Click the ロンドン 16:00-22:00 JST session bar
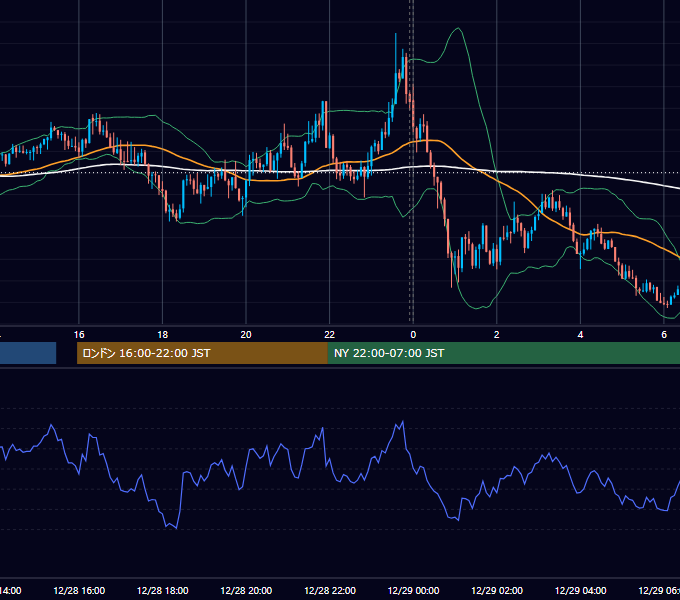Screen dimensions: 680x600 (202, 353)
